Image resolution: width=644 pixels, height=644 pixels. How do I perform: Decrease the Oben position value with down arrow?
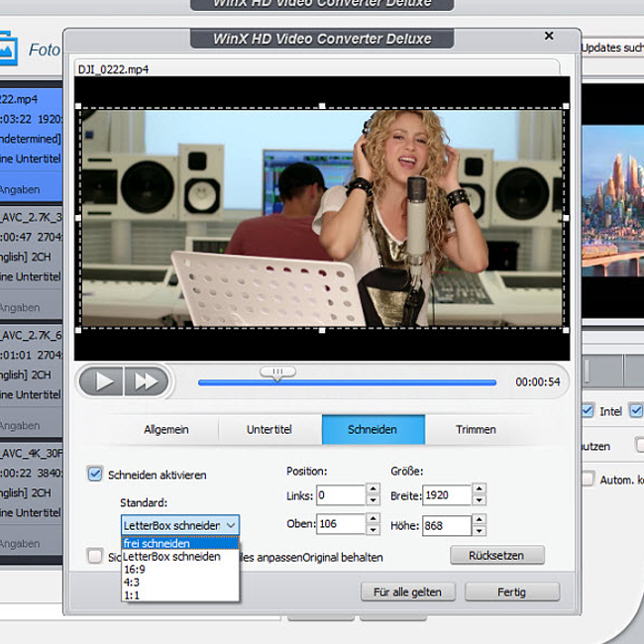(x=373, y=531)
